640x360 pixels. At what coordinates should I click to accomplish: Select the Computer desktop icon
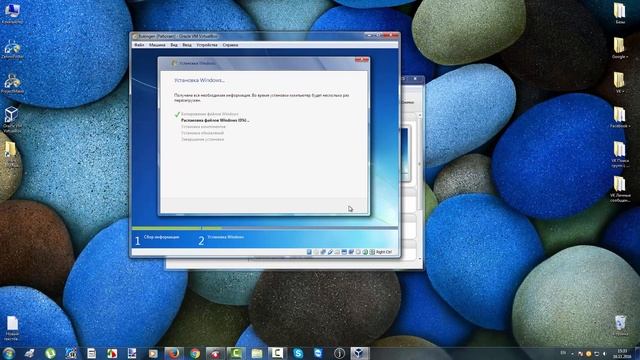12,13
